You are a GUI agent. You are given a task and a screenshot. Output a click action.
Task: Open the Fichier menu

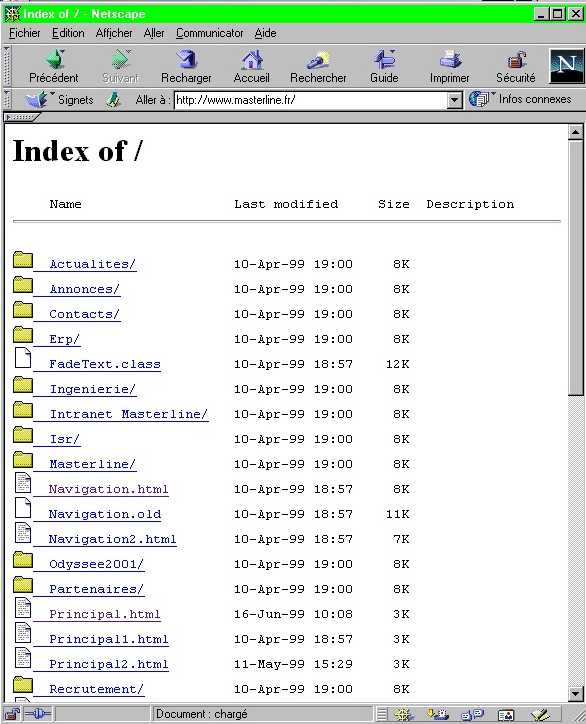(24, 33)
